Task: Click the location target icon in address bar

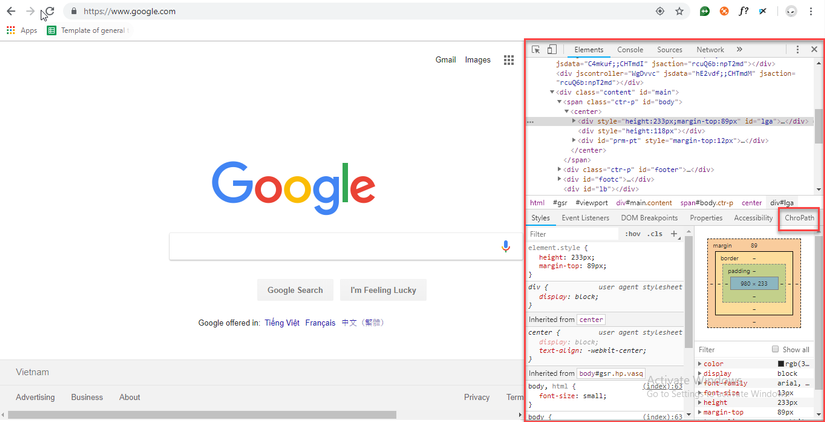Action: 660,11
